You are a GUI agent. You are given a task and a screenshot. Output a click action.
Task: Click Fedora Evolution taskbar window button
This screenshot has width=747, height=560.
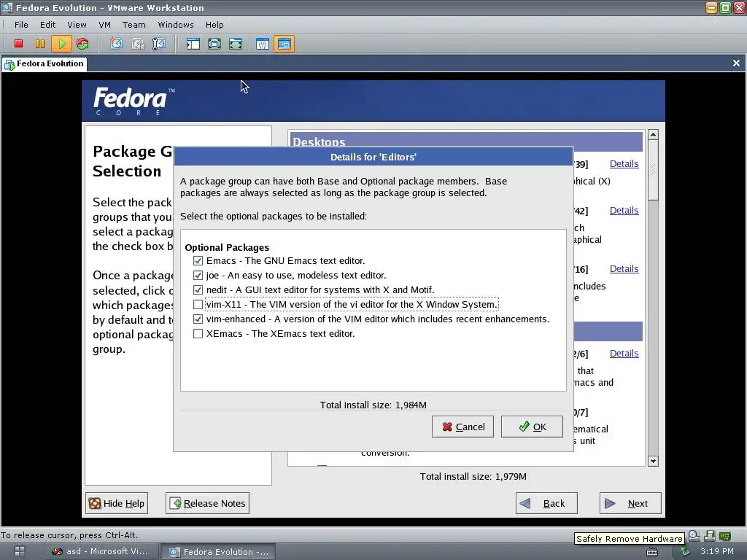(219, 551)
